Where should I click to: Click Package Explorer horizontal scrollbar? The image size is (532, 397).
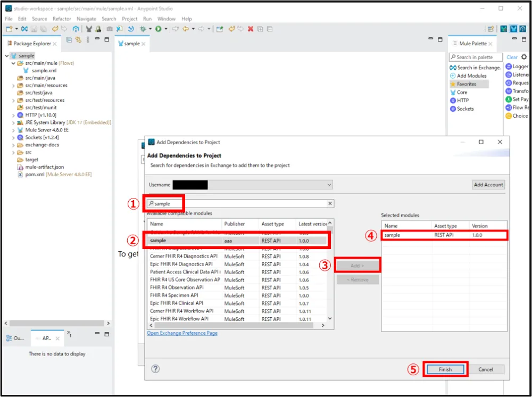tap(57, 324)
